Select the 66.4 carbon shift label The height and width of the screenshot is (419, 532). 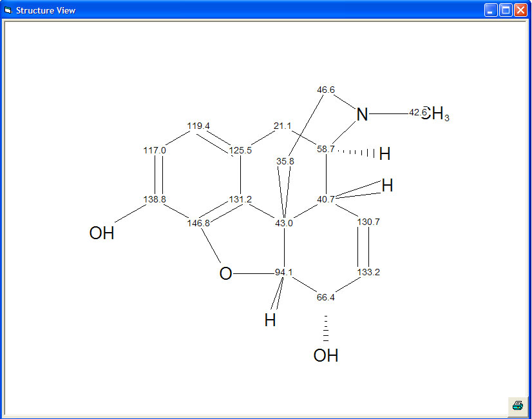click(x=326, y=297)
